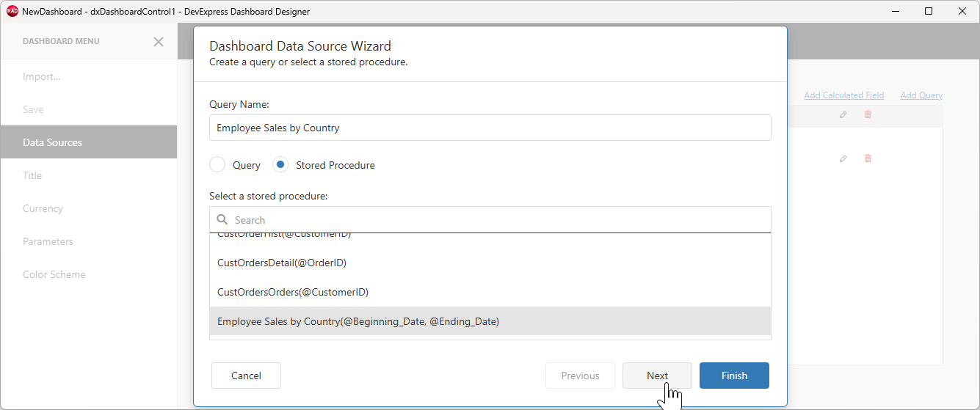Click the Add Query link
The height and width of the screenshot is (410, 980).
point(921,95)
